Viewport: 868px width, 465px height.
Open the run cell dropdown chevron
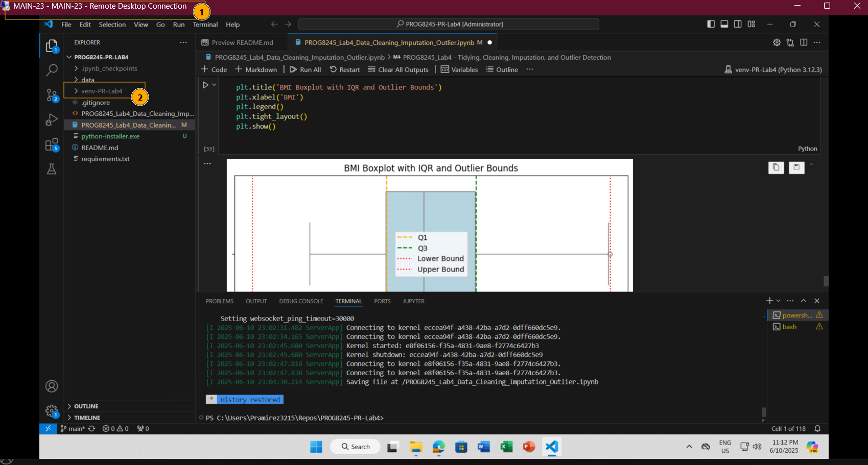tap(214, 85)
